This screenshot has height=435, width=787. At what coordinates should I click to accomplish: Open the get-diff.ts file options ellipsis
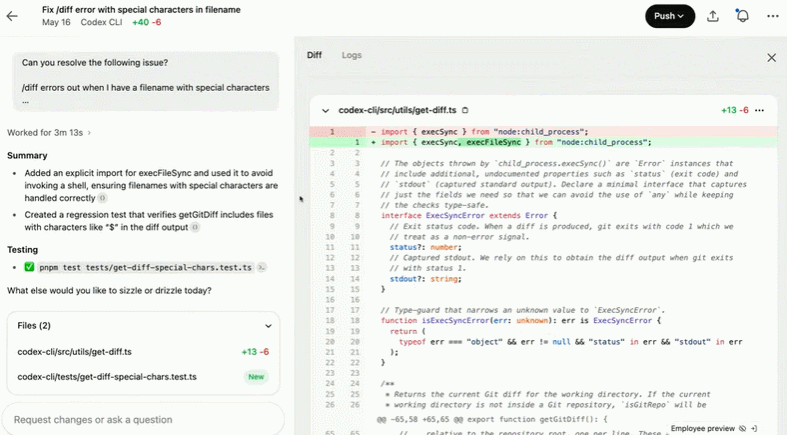pyautogui.click(x=759, y=110)
